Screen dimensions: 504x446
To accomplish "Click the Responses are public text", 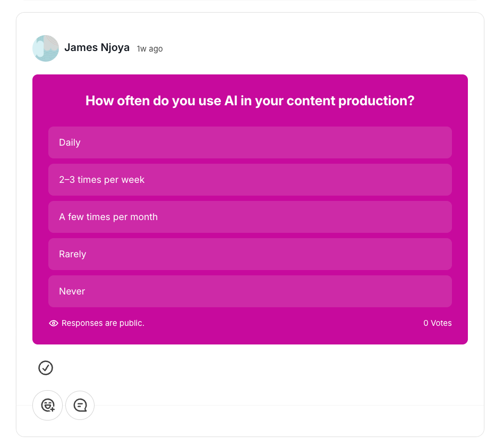I will click(102, 323).
